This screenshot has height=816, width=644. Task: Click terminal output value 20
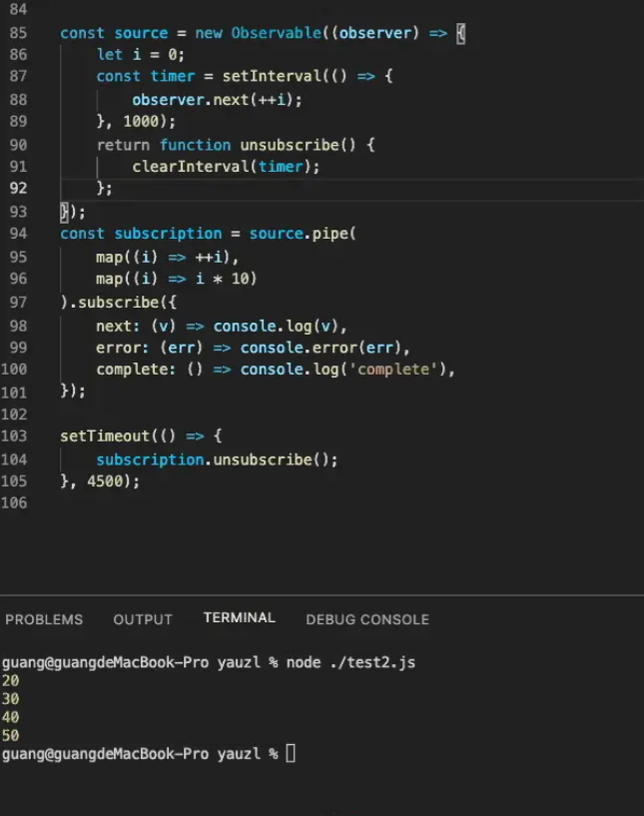(10, 681)
